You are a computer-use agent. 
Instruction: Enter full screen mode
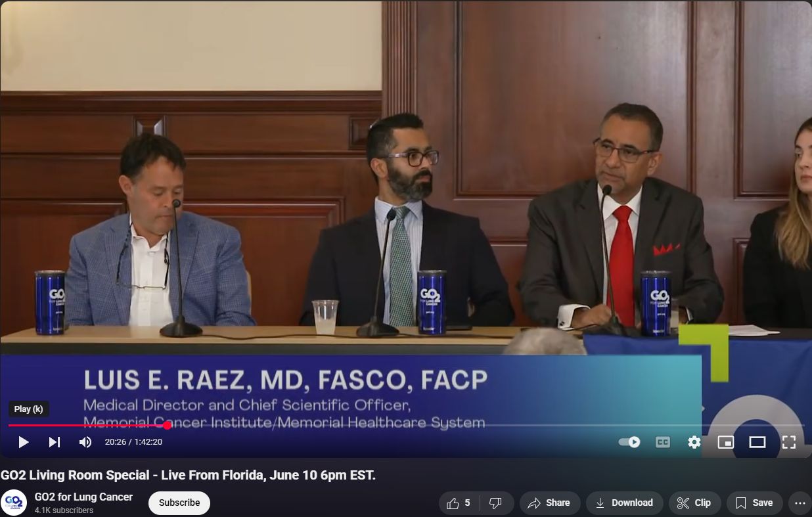789,442
